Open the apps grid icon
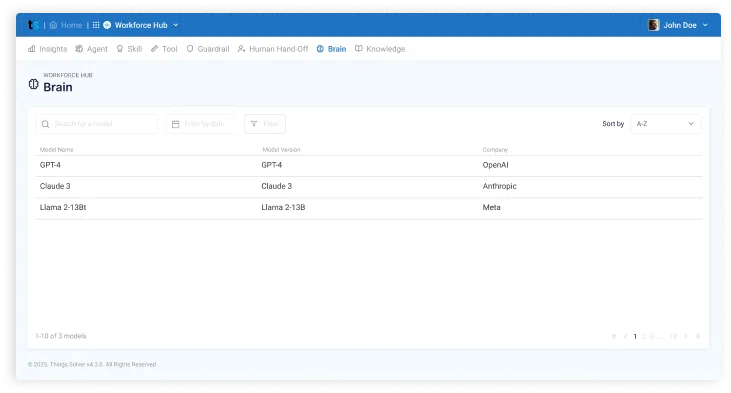Viewport: 731px width, 393px height. (x=96, y=25)
